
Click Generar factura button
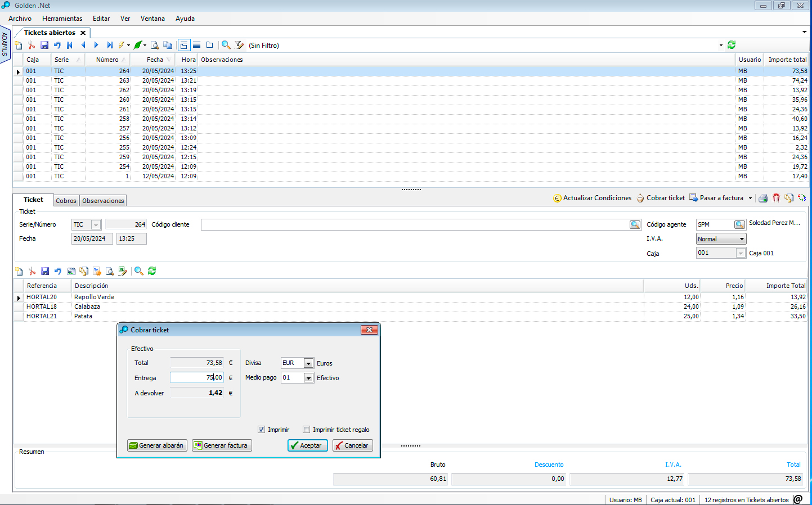pos(222,445)
